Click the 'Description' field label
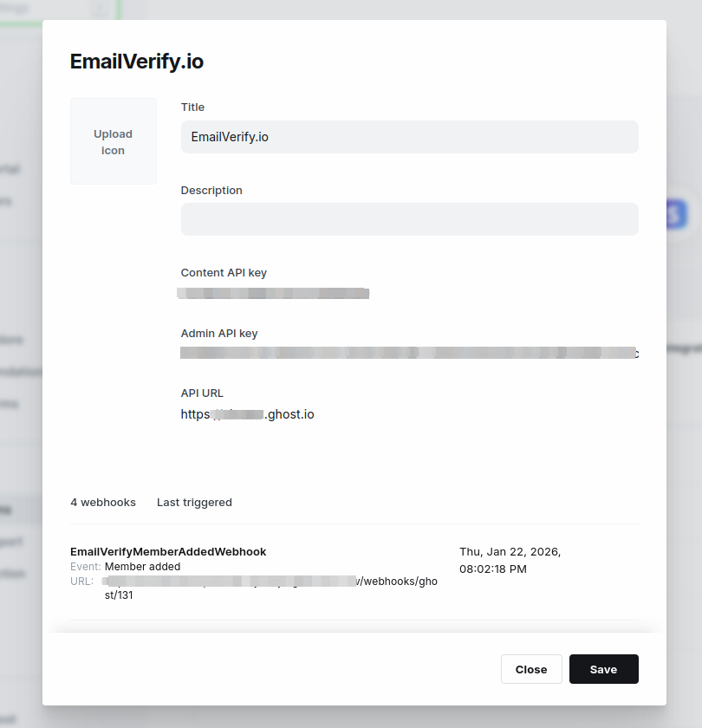Viewport: 702px width, 728px height. click(211, 191)
